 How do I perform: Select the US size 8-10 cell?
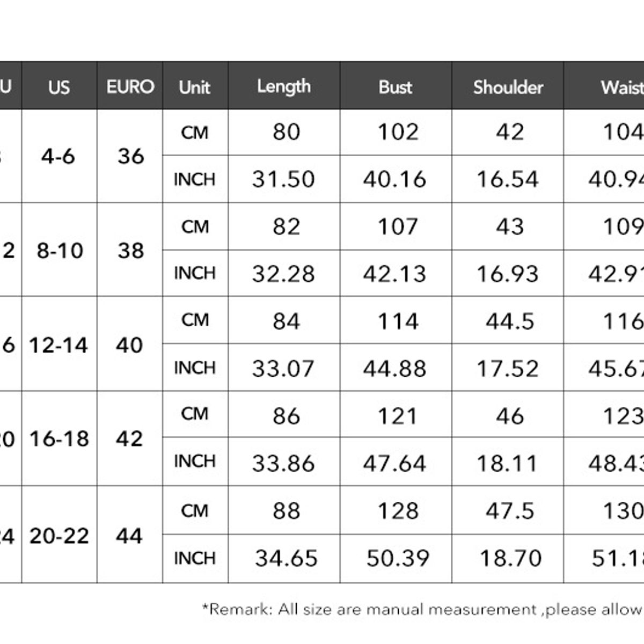pos(59,250)
